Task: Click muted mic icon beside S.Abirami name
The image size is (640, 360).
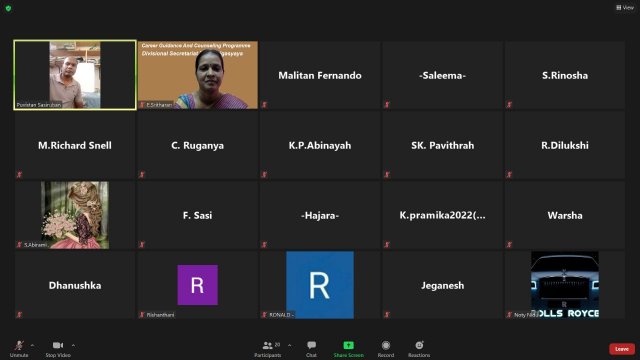Action: 19,245
